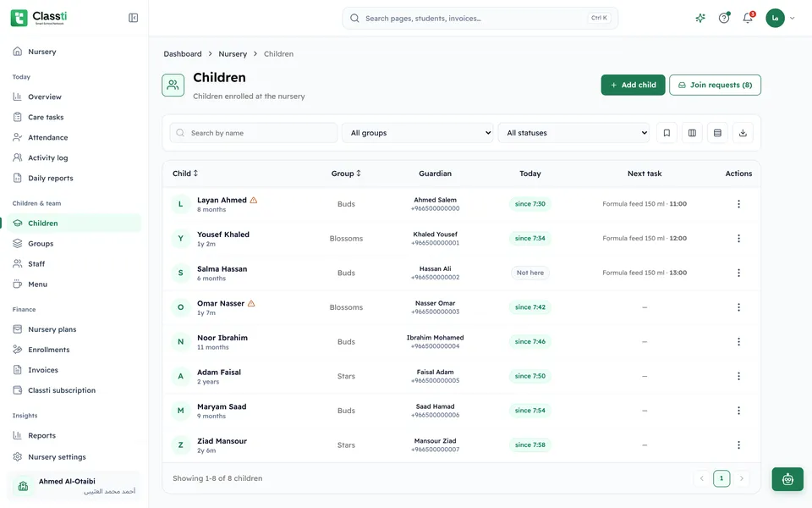
Task: Open the All groups dropdown
Action: pyautogui.click(x=417, y=133)
